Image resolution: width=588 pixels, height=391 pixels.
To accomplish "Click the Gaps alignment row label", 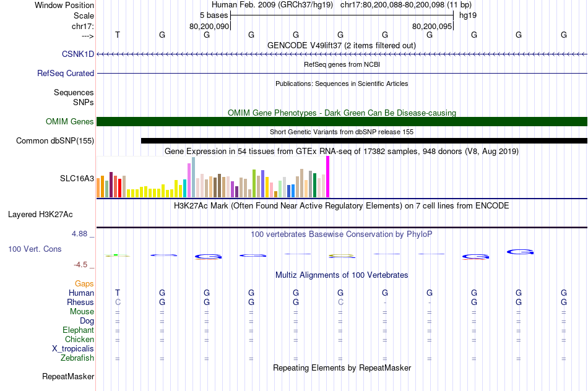I will (84, 284).
